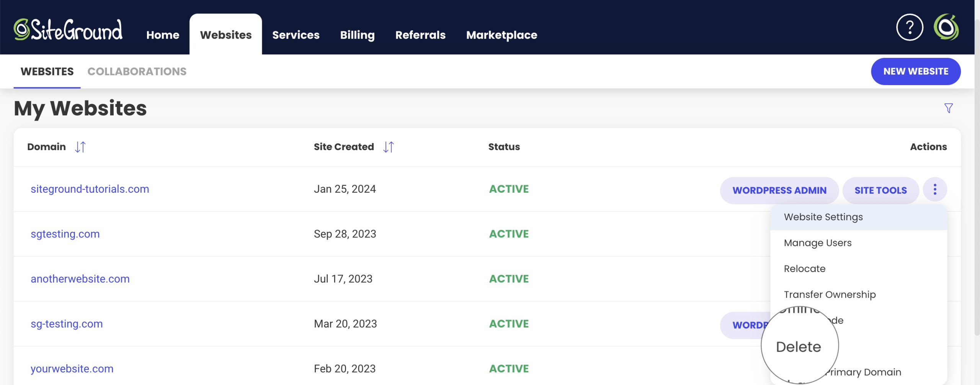The image size is (980, 385).
Task: Open the anotherwebsite.com link
Action: point(80,279)
